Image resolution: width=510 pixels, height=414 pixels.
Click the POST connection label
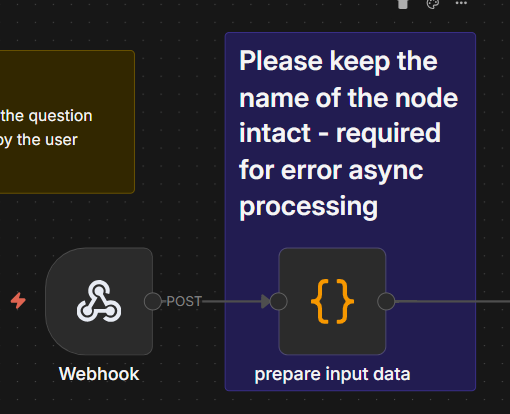184,301
